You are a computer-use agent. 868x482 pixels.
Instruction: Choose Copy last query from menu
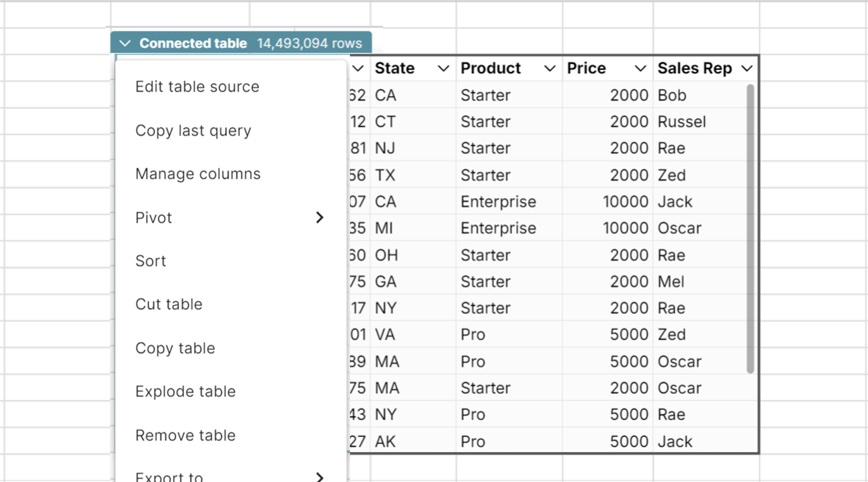[x=193, y=131]
